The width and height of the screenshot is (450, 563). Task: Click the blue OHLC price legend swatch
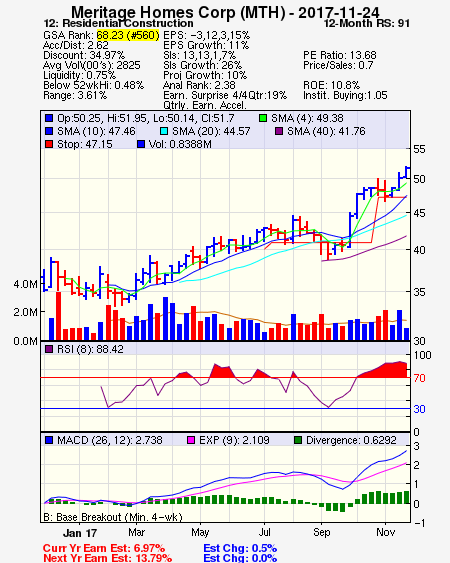[x=49, y=118]
